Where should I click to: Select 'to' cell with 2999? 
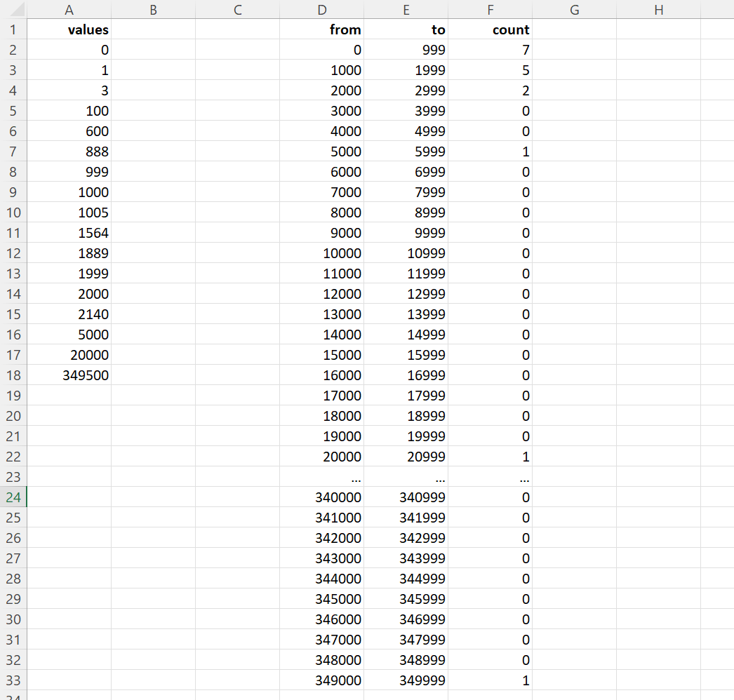point(406,90)
